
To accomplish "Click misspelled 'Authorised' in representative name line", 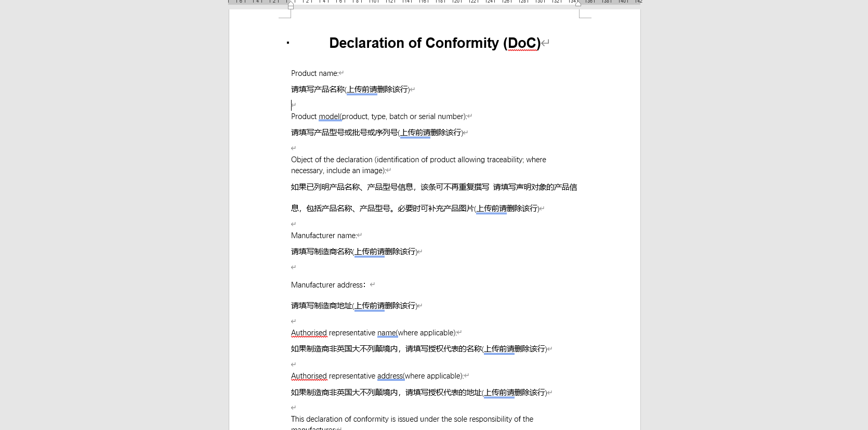I will (x=309, y=333).
